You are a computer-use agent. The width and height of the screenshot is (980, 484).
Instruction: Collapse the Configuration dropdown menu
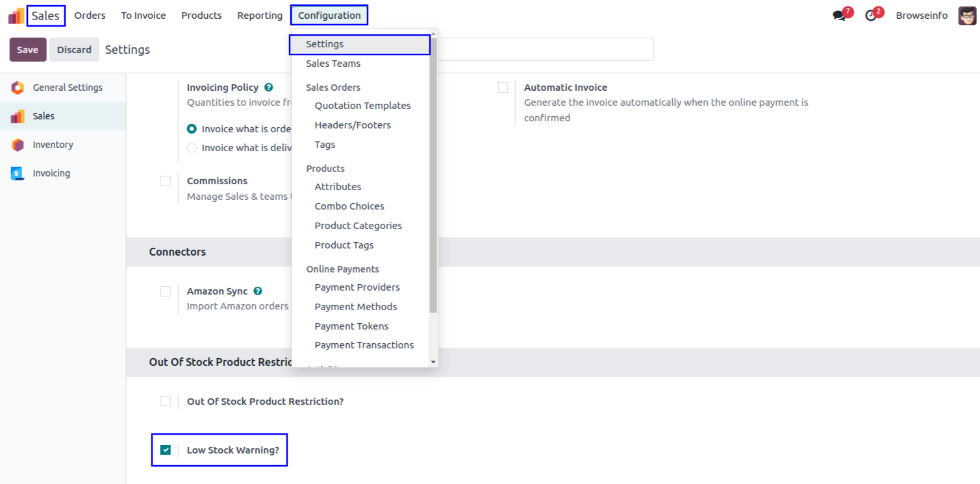tap(329, 16)
